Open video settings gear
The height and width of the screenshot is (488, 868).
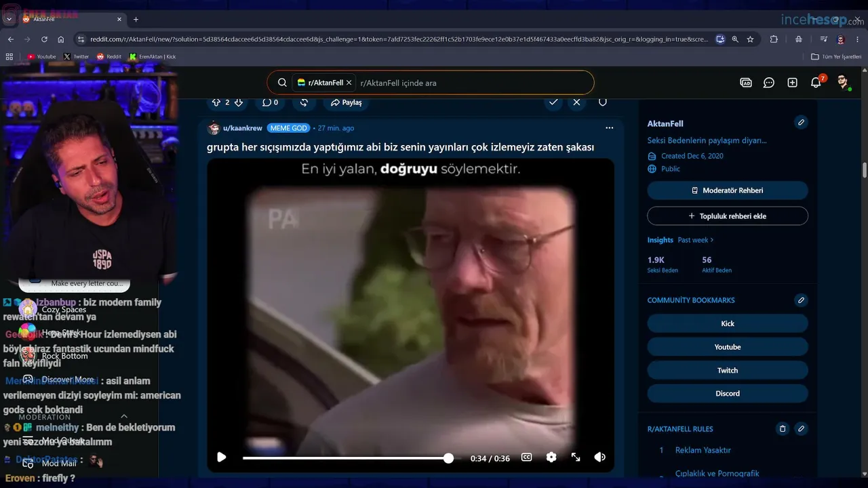[551, 457]
